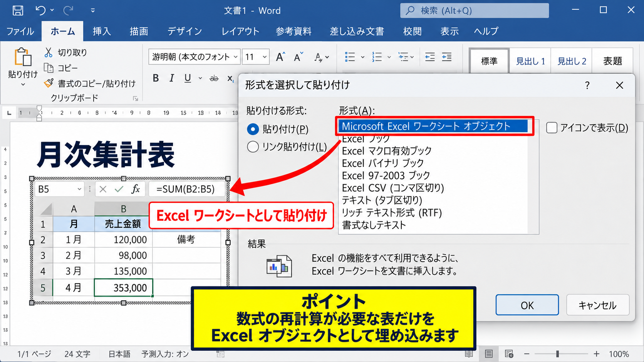Viewport: 644px width, 362px height.
Task: Click OK in the paste dialog
Action: (527, 305)
